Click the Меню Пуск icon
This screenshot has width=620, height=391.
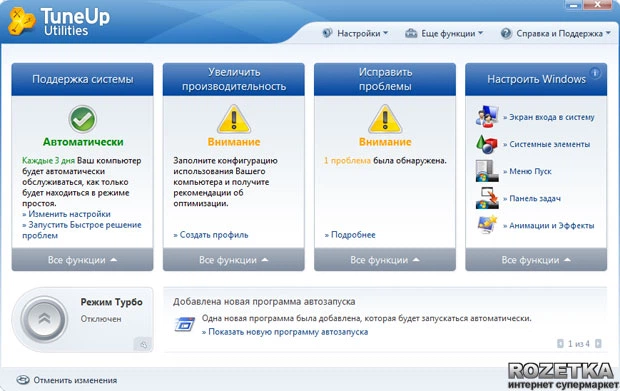[487, 171]
